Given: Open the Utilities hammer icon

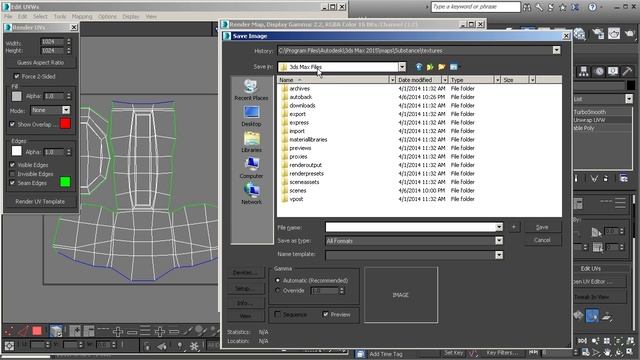Looking at the screenshot, I should point(627,71).
